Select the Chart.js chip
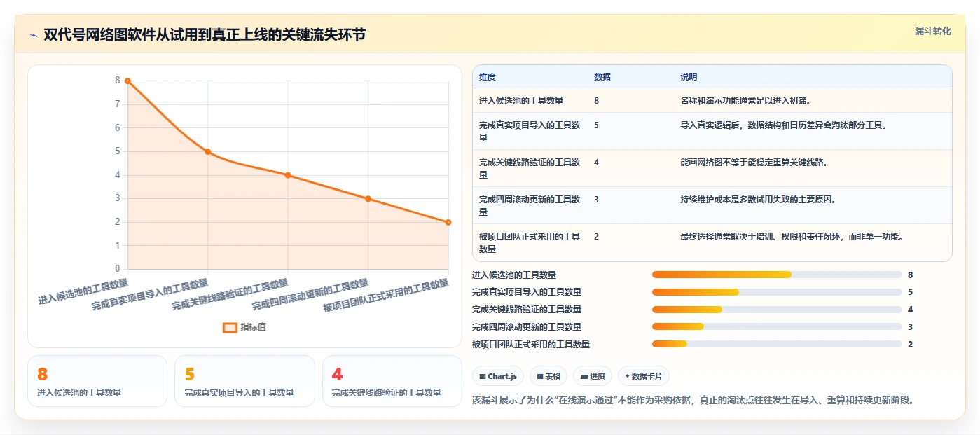The width and height of the screenshot is (980, 435). point(498,376)
